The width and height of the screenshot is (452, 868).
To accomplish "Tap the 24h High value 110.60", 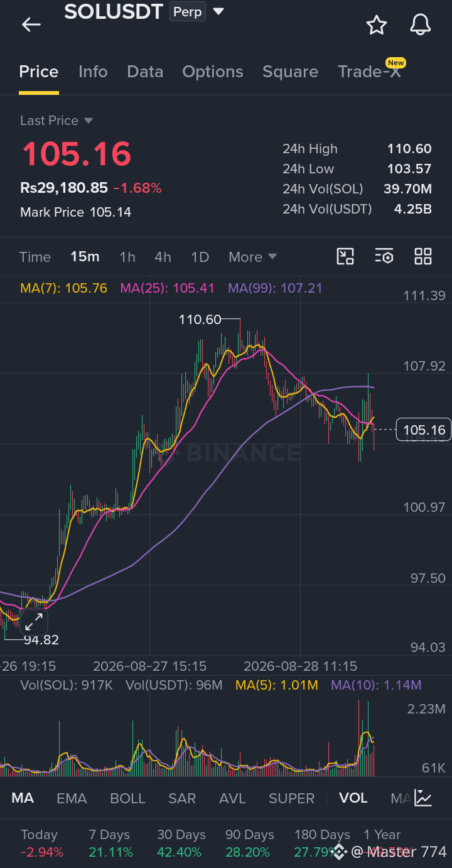I will point(409,149).
